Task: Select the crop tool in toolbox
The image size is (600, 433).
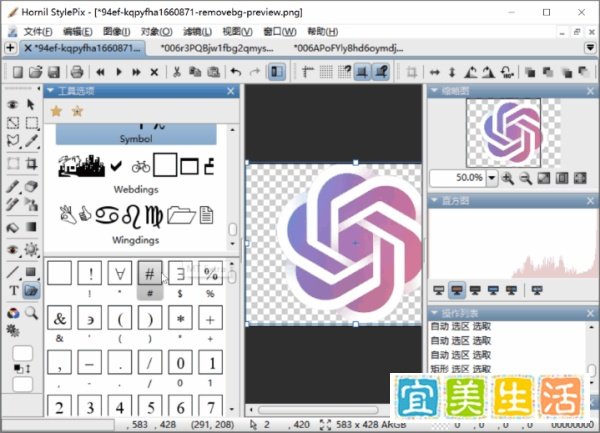Action: [31, 164]
